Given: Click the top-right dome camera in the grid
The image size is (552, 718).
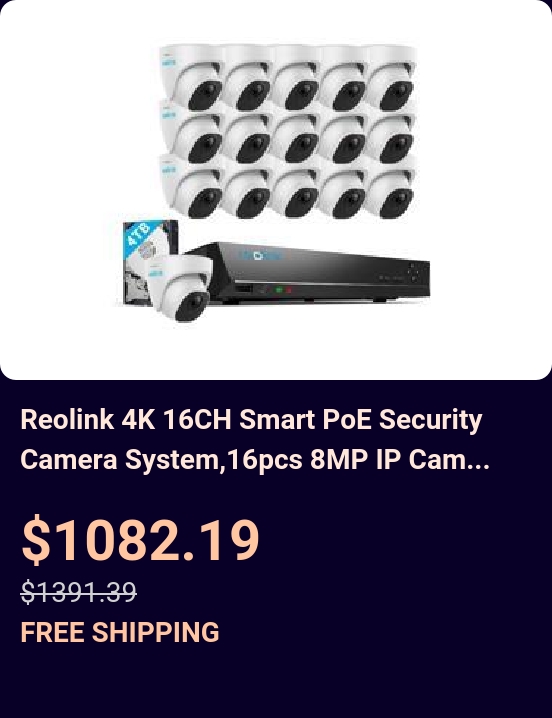Looking at the screenshot, I should click(x=390, y=77).
